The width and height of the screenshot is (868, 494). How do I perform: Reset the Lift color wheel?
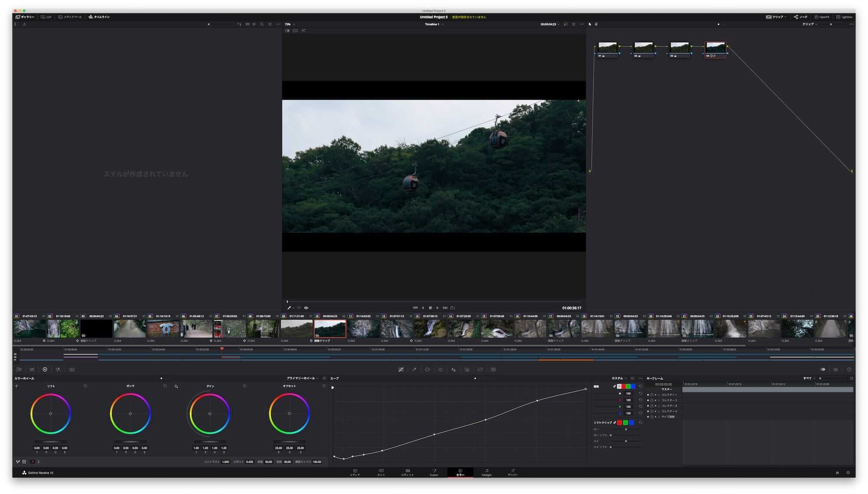pyautogui.click(x=85, y=386)
